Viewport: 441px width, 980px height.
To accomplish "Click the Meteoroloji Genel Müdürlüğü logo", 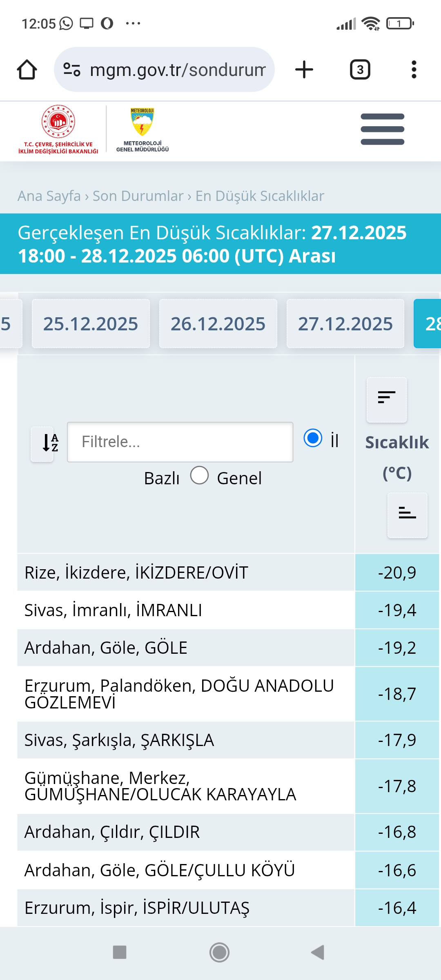I will point(142,129).
